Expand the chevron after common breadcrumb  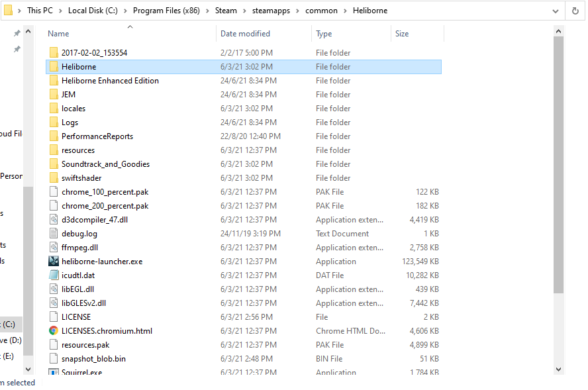coord(345,11)
